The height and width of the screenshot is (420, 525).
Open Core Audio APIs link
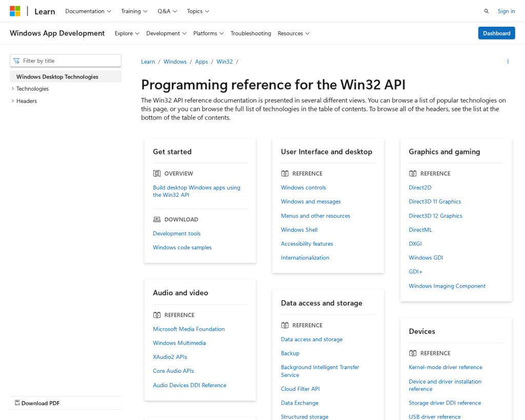coord(173,371)
